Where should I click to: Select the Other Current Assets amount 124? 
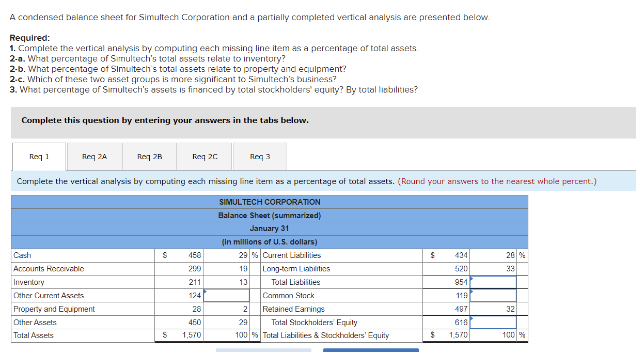(195, 296)
